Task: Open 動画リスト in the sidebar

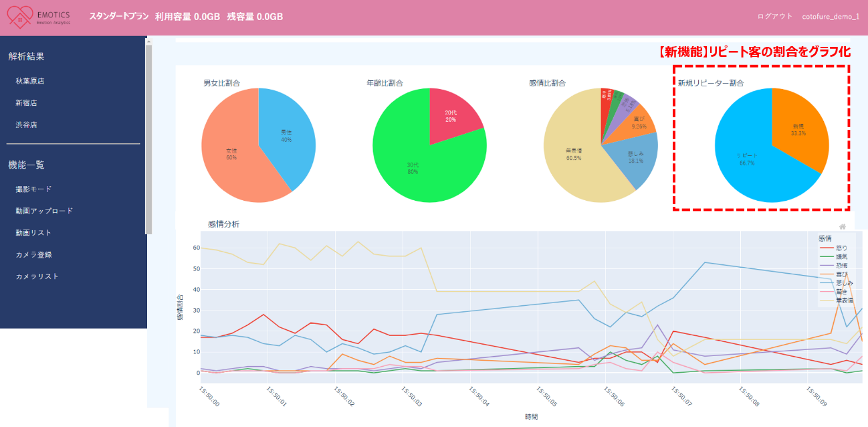Action: tap(33, 233)
